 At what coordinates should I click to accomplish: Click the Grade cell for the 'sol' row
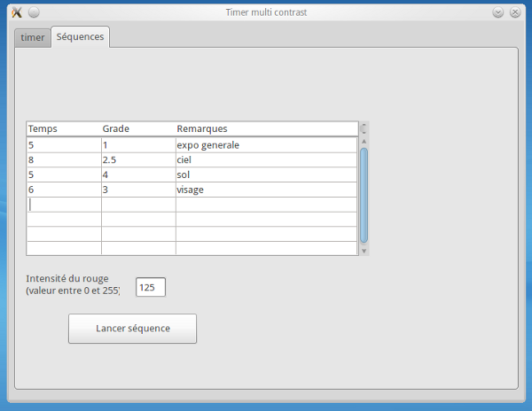click(x=138, y=175)
